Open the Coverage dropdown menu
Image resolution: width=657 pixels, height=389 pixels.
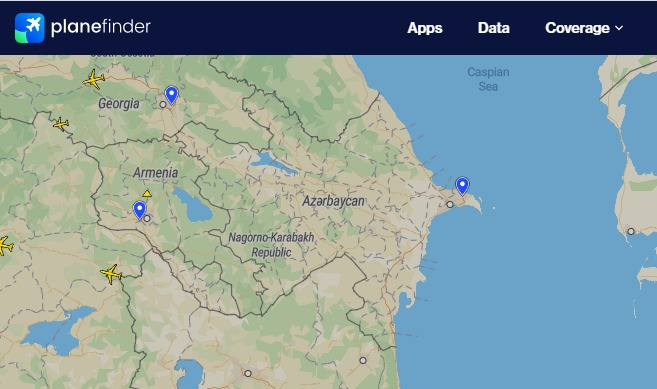[584, 28]
